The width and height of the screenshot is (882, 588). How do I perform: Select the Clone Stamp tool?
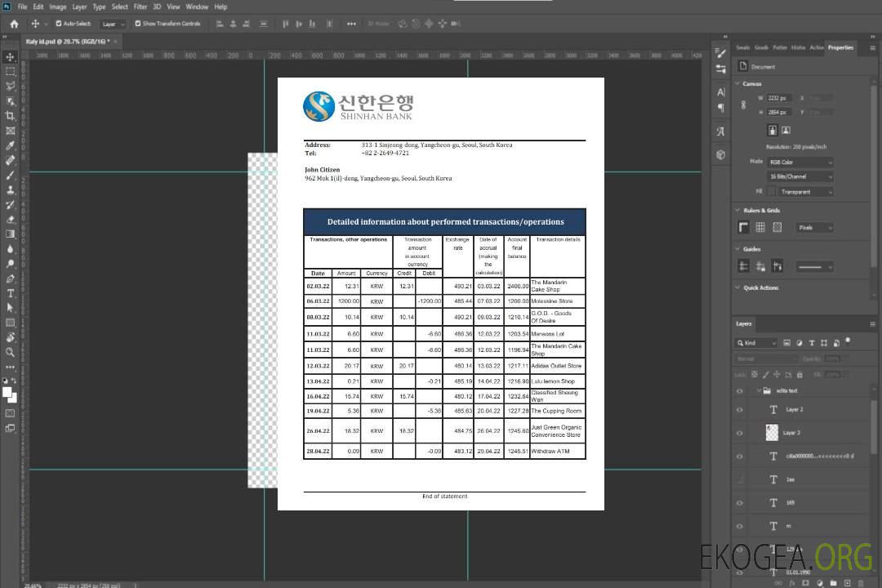coord(10,190)
